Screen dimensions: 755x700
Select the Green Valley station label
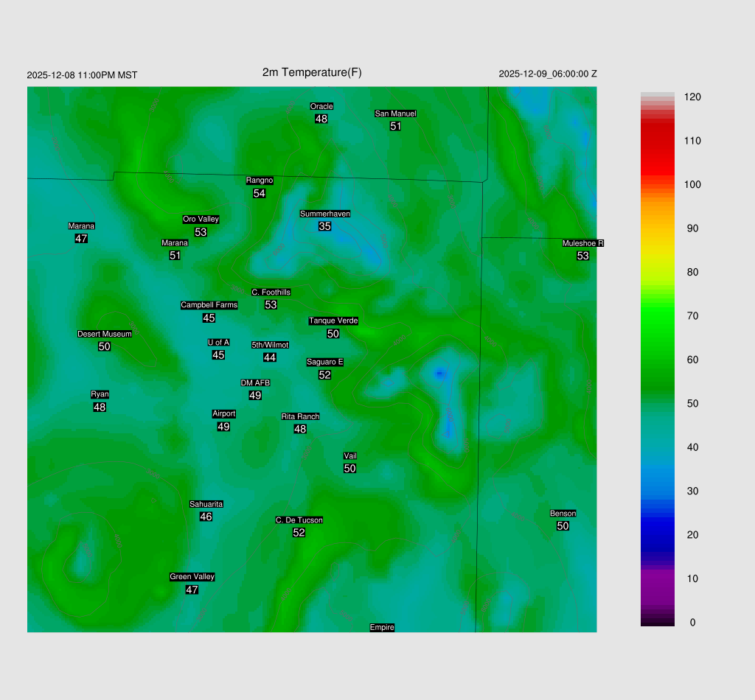192,577
